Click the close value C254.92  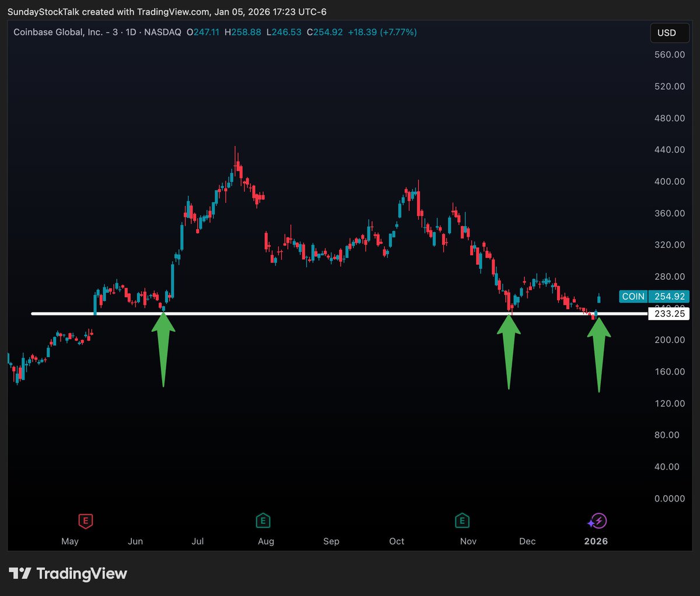tap(325, 32)
